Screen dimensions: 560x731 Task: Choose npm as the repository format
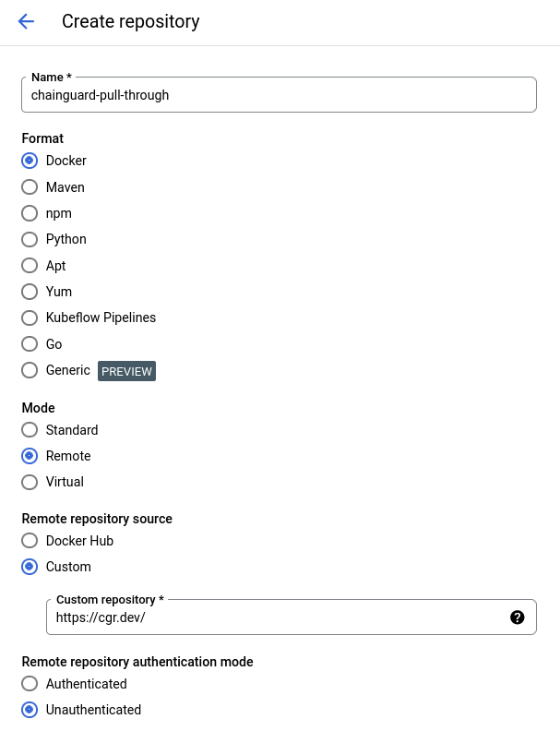[x=30, y=213]
